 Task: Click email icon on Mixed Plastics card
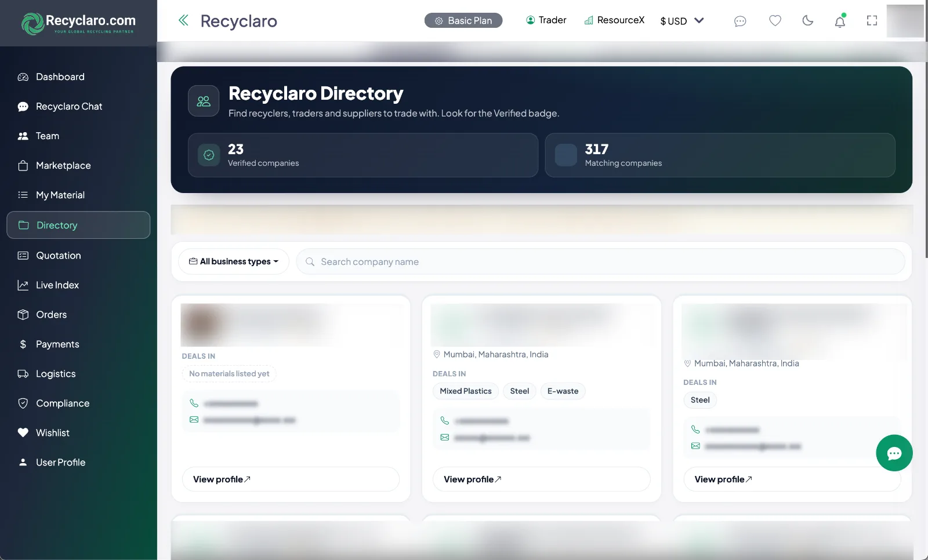444,438
